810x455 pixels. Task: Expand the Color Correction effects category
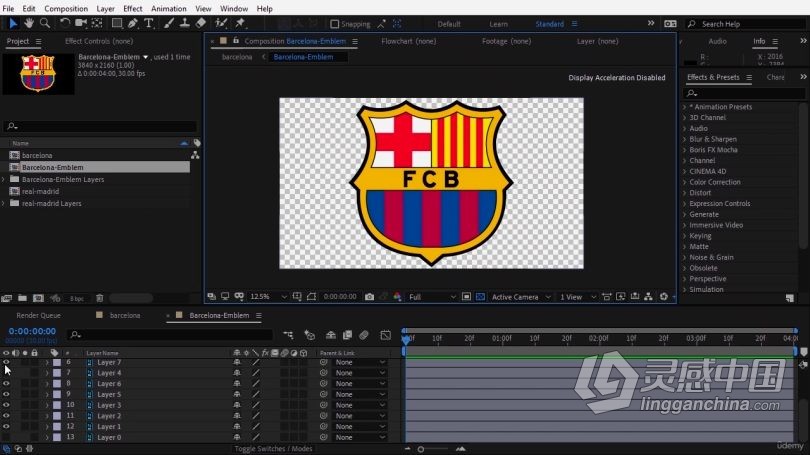tap(685, 182)
